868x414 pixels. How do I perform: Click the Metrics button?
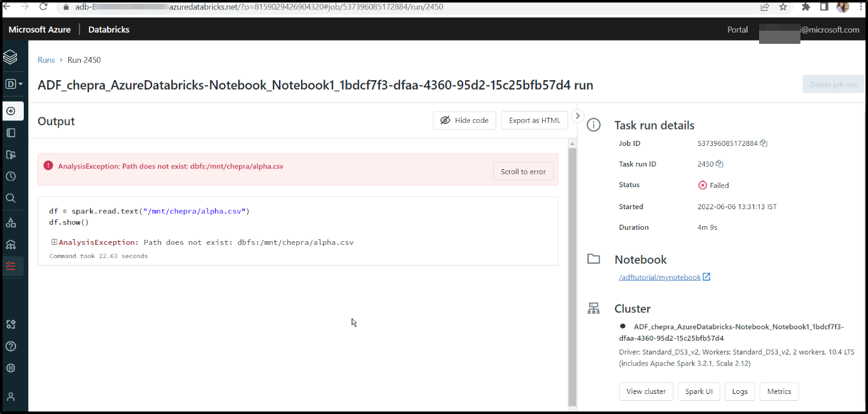pyautogui.click(x=779, y=391)
